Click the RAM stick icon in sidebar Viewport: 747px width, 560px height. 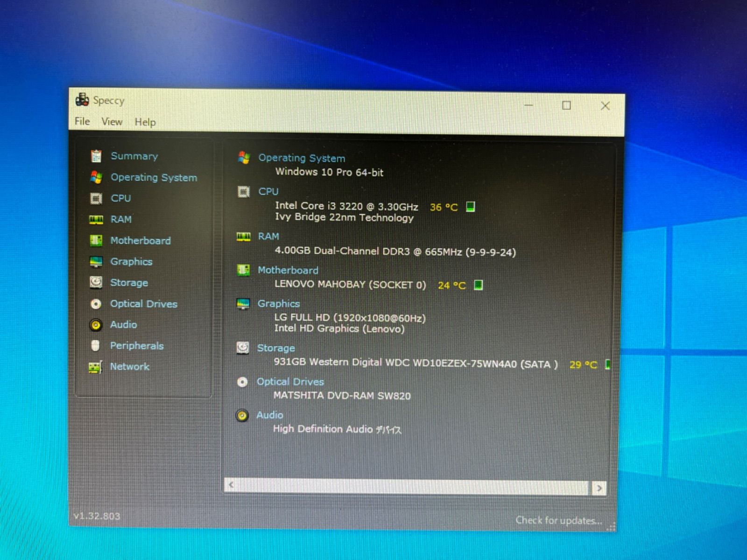(x=96, y=219)
